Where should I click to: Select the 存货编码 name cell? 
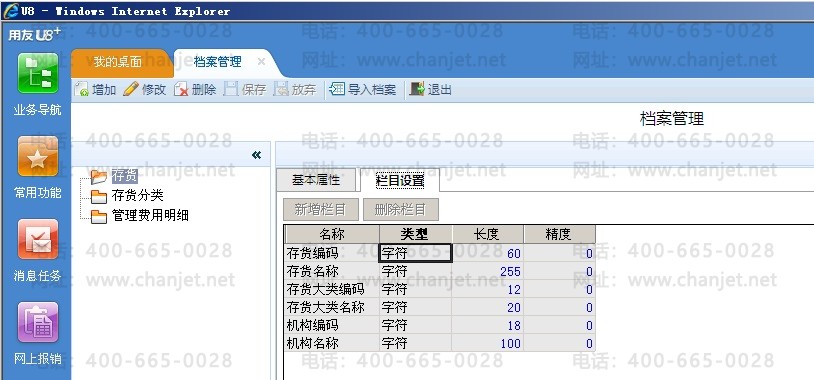tap(332, 253)
